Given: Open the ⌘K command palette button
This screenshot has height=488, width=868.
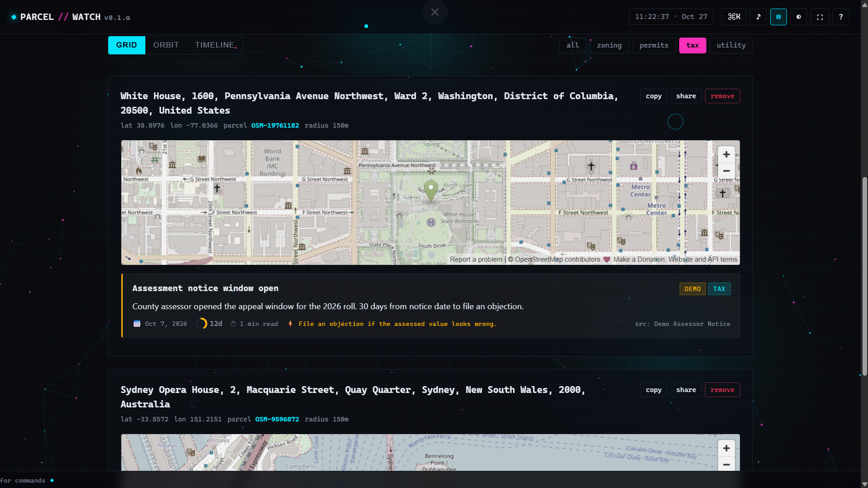Looking at the screenshot, I should click(734, 17).
